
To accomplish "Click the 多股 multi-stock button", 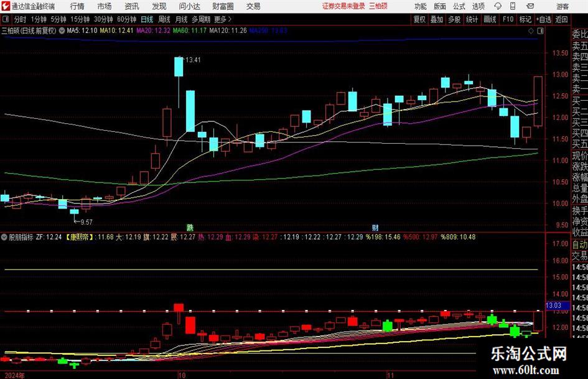I will tap(454, 19).
